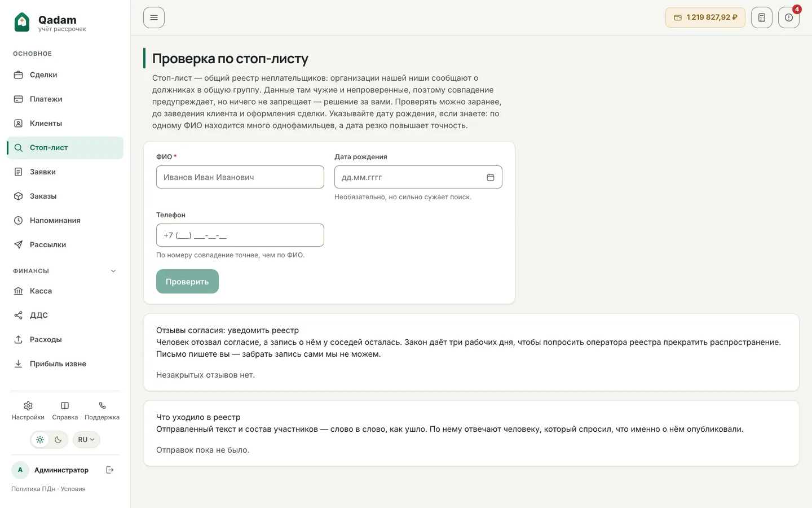The width and height of the screenshot is (812, 508).
Task: Open the calculator icon in header
Action: [x=761, y=17]
